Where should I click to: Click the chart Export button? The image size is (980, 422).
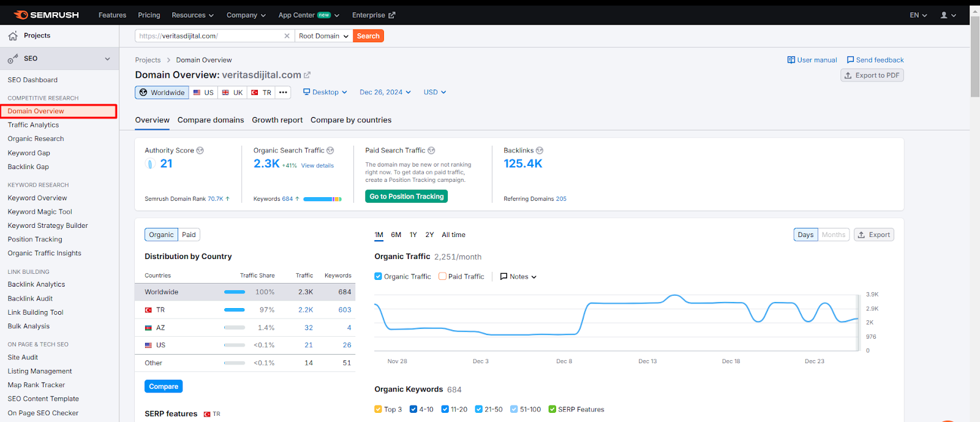tap(874, 235)
